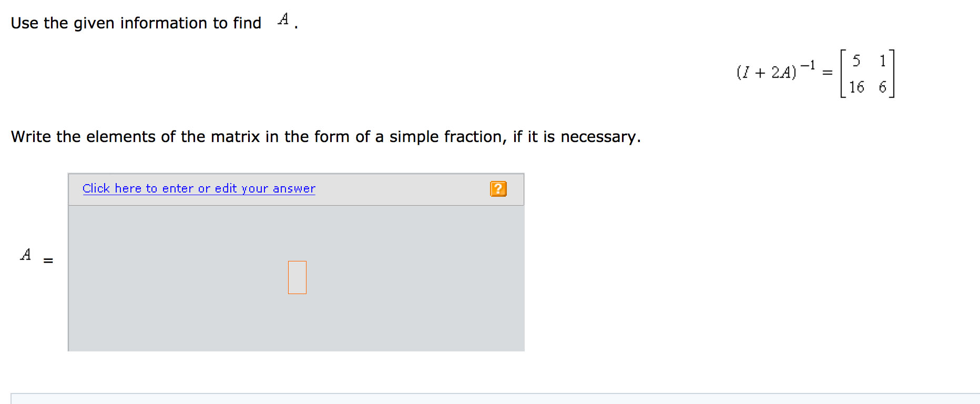
Task: Select the help icon beside the answer link
Action: point(498,188)
